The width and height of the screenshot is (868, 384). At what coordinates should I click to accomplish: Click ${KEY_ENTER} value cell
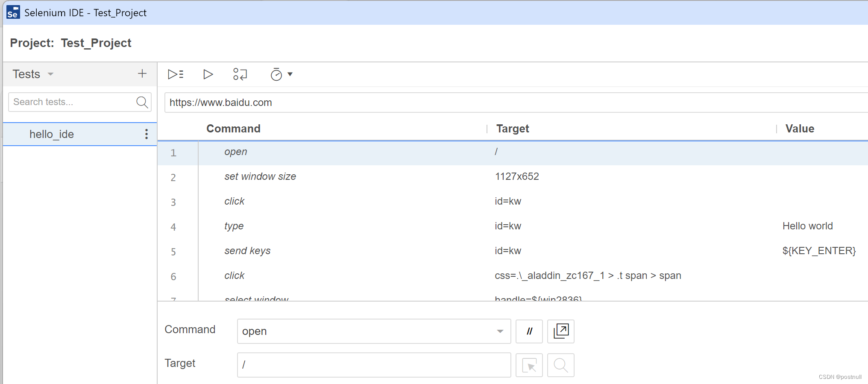click(x=819, y=251)
